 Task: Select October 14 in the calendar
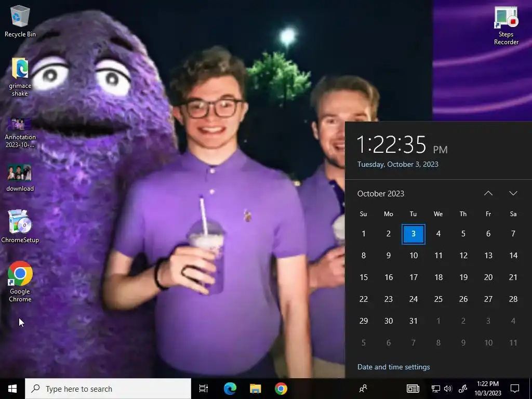click(x=513, y=256)
